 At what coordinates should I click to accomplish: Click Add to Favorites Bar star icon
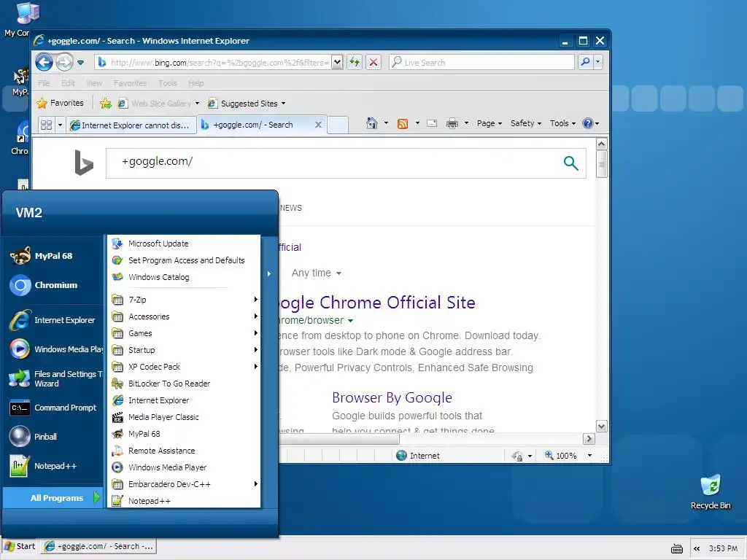click(106, 104)
